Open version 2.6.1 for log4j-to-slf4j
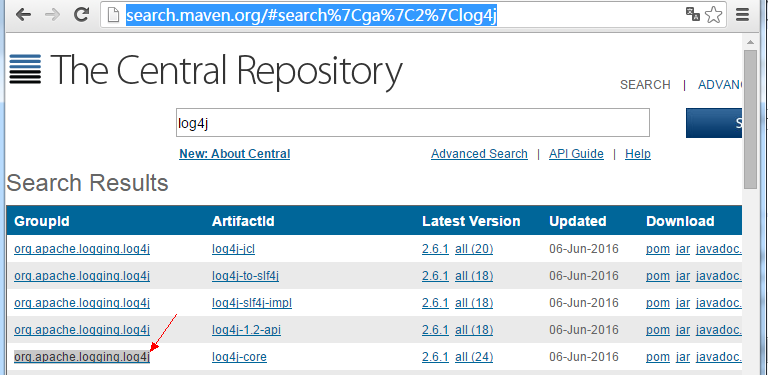The height and width of the screenshot is (375, 768). (x=435, y=276)
